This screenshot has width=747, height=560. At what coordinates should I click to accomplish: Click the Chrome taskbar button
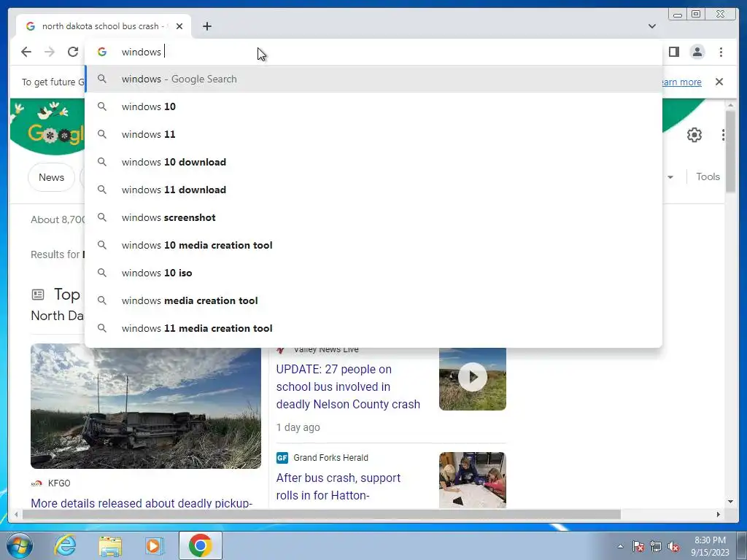200,545
